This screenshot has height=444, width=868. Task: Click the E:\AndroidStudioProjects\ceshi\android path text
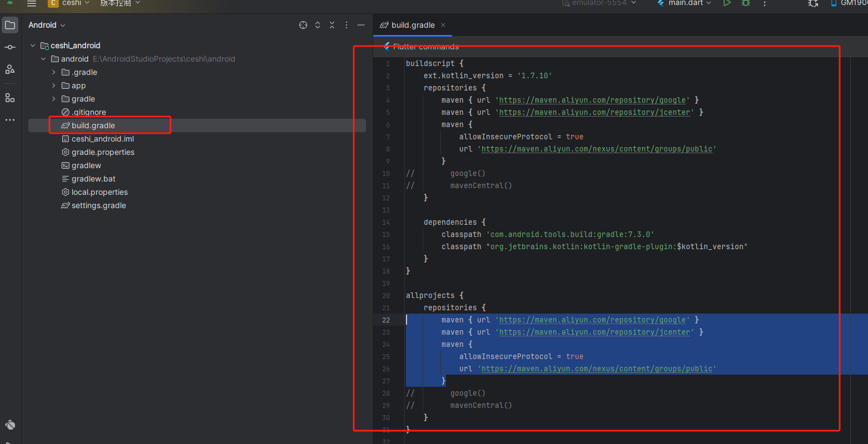tap(164, 59)
